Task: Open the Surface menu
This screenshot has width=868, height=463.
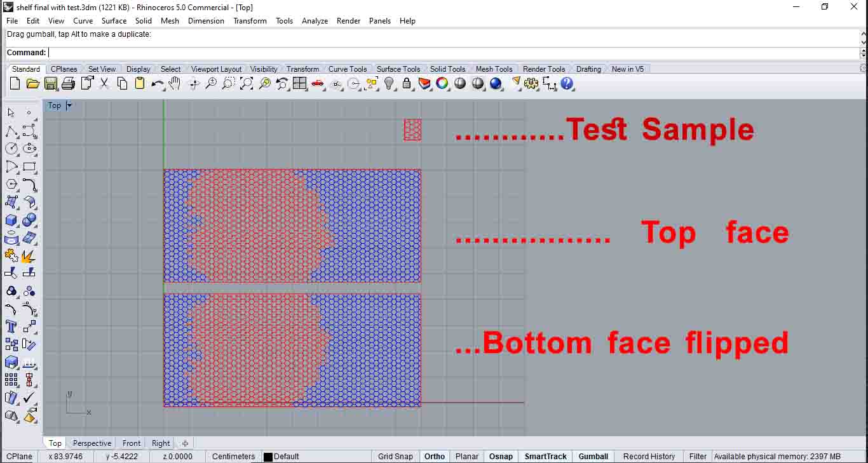Action: tap(114, 20)
